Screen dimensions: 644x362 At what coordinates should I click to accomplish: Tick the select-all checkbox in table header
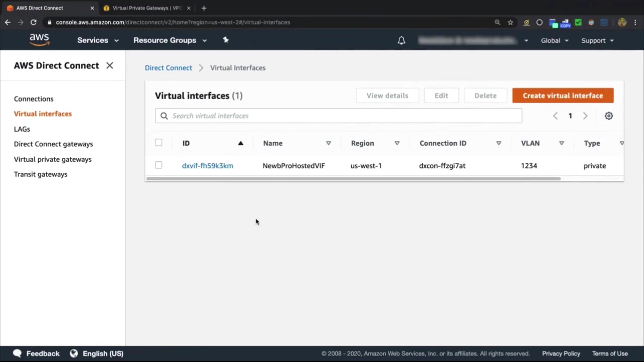coord(158,143)
